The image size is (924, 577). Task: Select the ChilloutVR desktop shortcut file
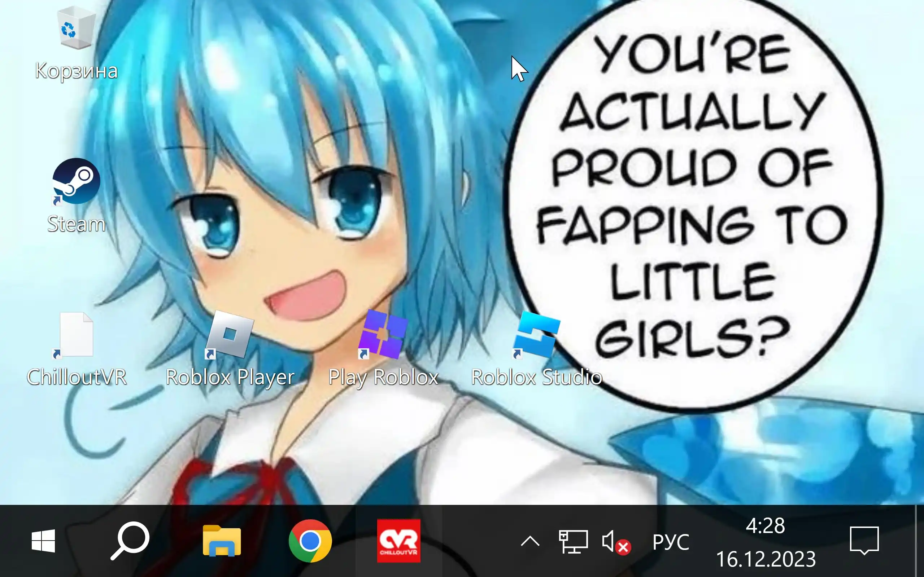[76, 335]
